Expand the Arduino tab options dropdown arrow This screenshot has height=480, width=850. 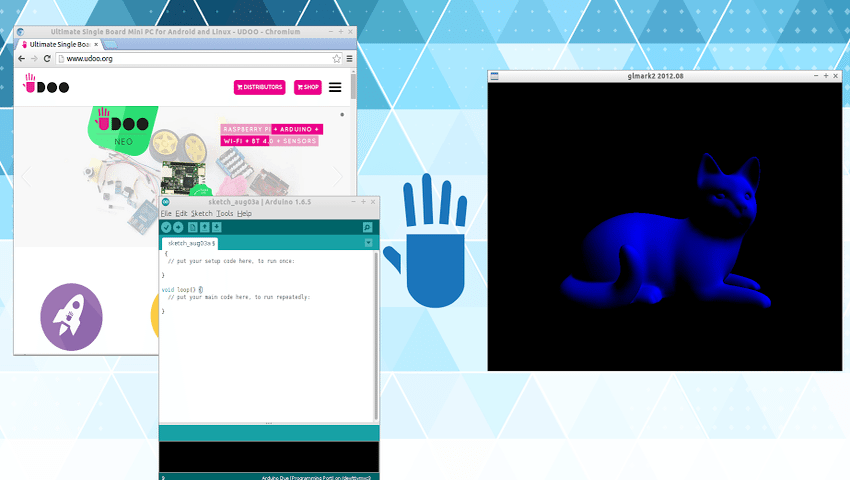pos(369,243)
